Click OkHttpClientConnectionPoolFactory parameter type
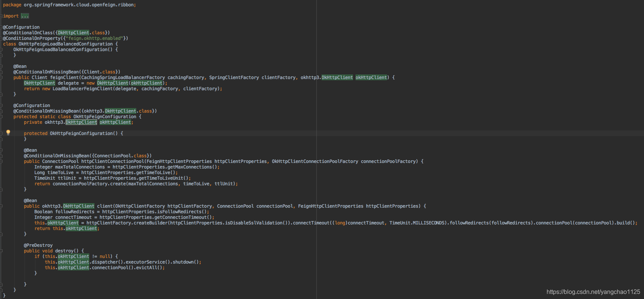This screenshot has height=299, width=644. click(x=315, y=161)
